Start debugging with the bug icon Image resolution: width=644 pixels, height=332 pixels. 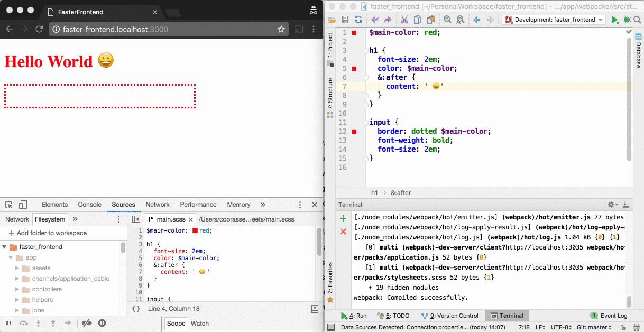pyautogui.click(x=628, y=20)
